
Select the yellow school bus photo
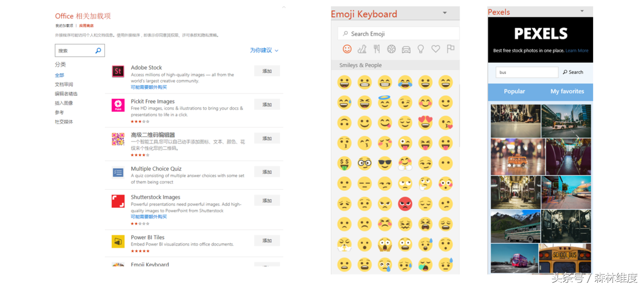pos(566,259)
